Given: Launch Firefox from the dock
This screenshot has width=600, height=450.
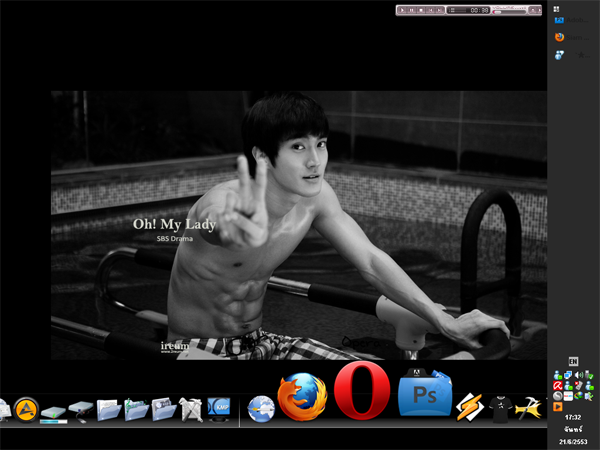Looking at the screenshot, I should pyautogui.click(x=302, y=397).
